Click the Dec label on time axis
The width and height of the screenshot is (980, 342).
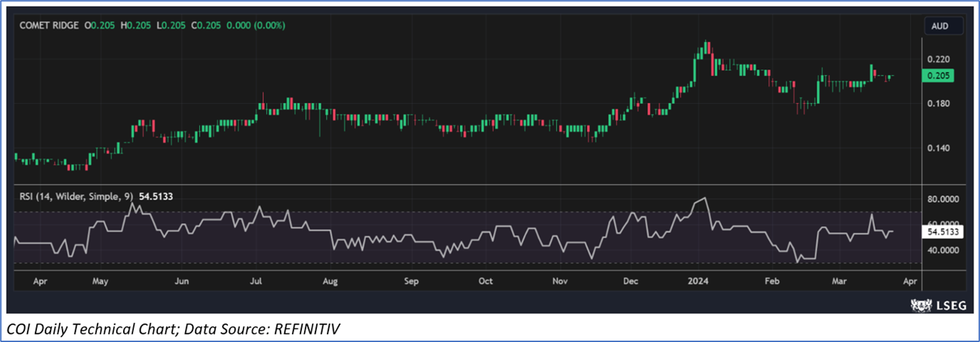tap(630, 281)
